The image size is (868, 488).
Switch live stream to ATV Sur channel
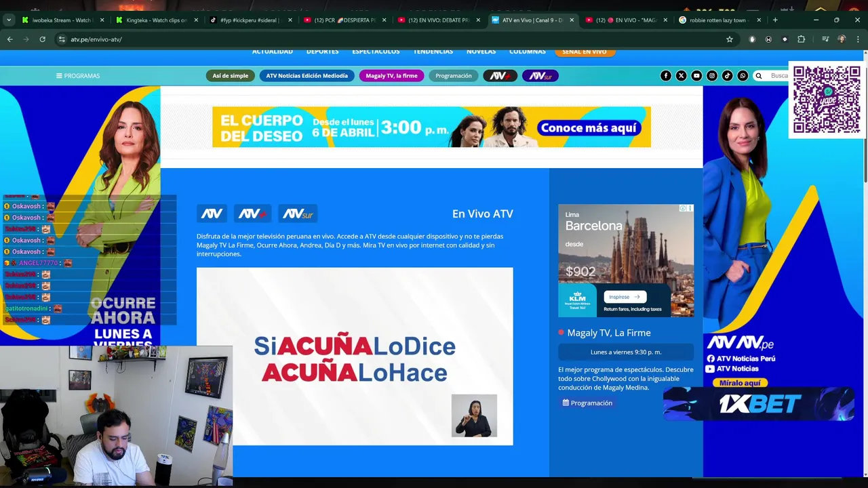298,213
